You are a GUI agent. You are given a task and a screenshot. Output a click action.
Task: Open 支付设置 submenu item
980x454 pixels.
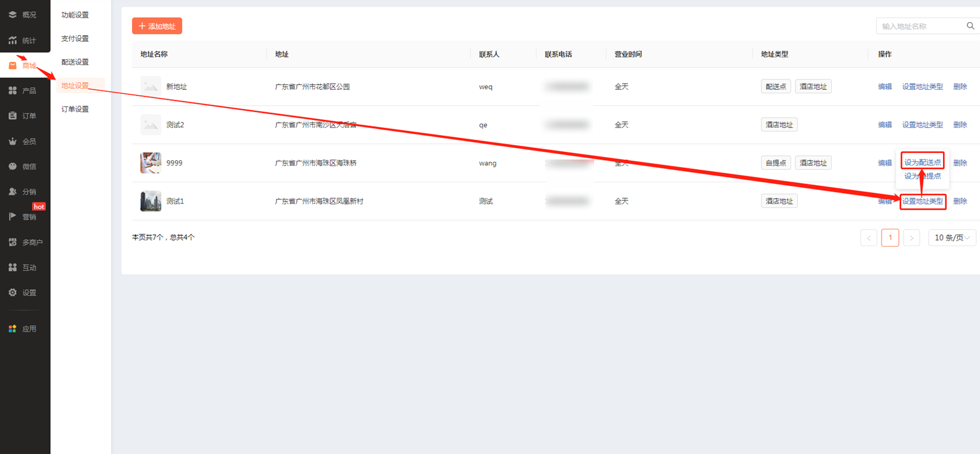(x=75, y=39)
